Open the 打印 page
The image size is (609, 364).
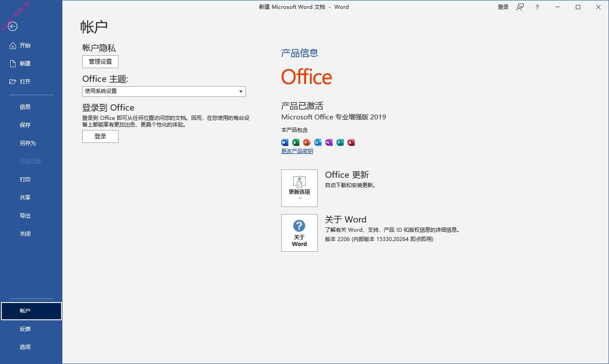31,180
